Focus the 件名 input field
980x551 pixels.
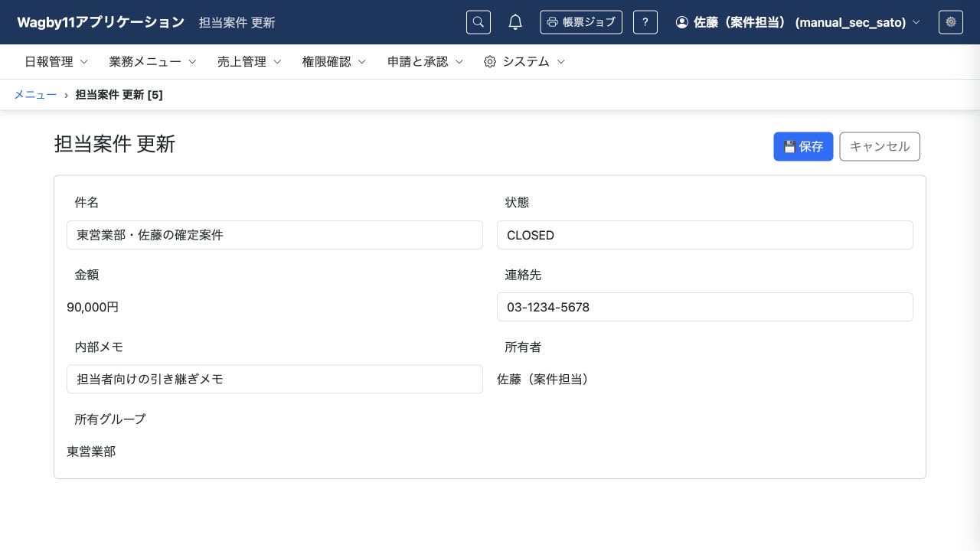pos(275,235)
